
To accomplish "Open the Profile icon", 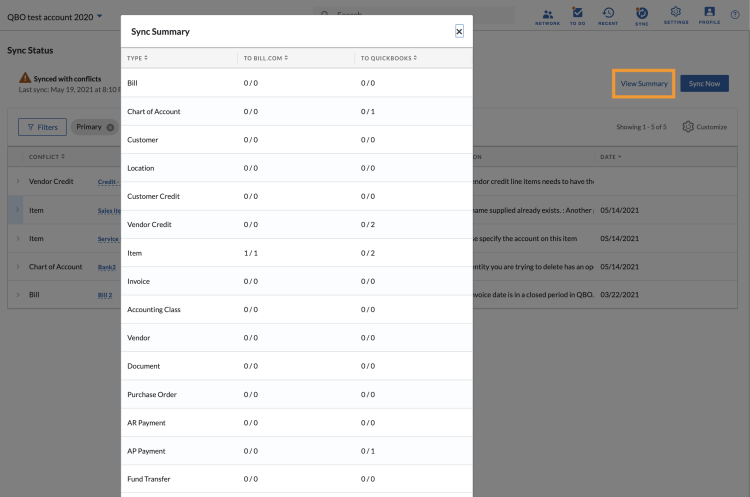I will pos(709,16).
